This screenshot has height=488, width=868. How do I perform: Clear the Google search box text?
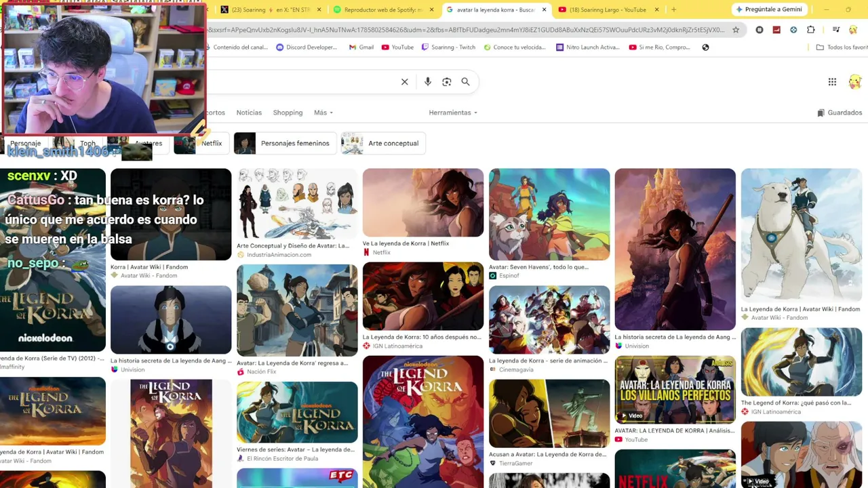405,82
